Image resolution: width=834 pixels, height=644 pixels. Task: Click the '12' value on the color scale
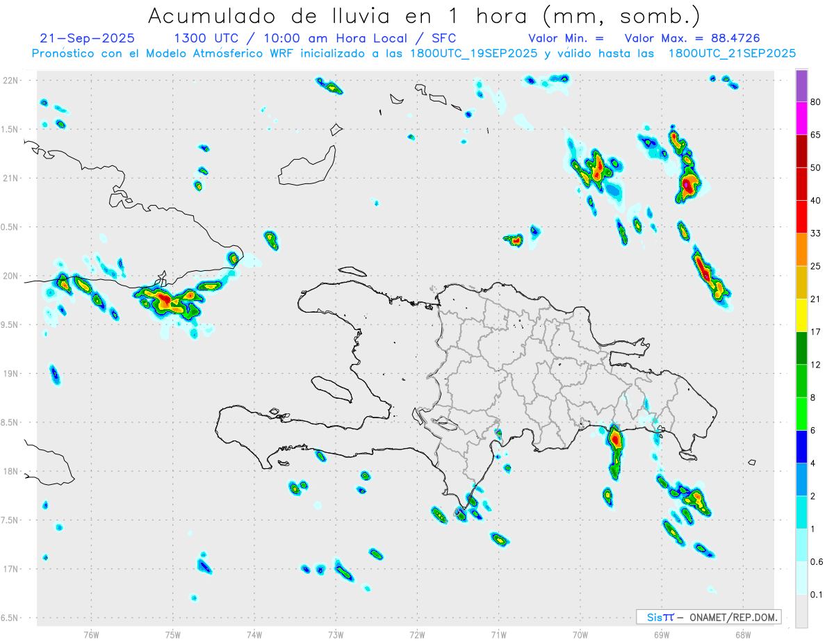click(x=817, y=365)
